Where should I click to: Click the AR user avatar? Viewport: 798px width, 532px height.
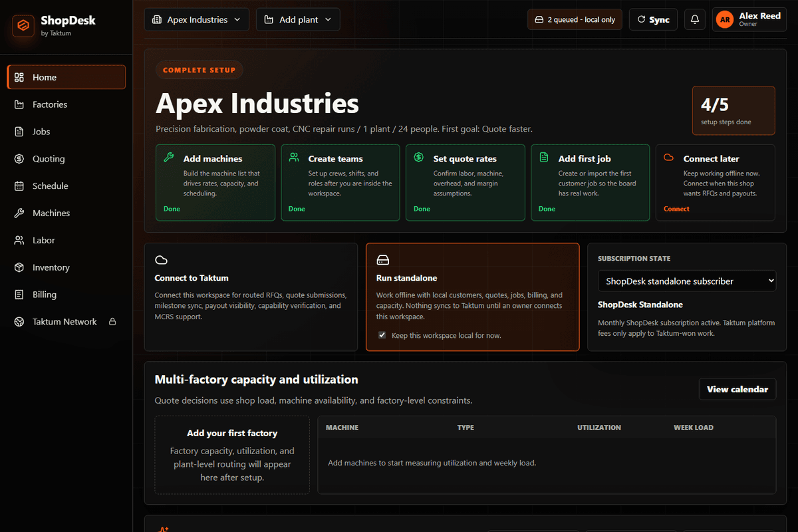pos(725,20)
